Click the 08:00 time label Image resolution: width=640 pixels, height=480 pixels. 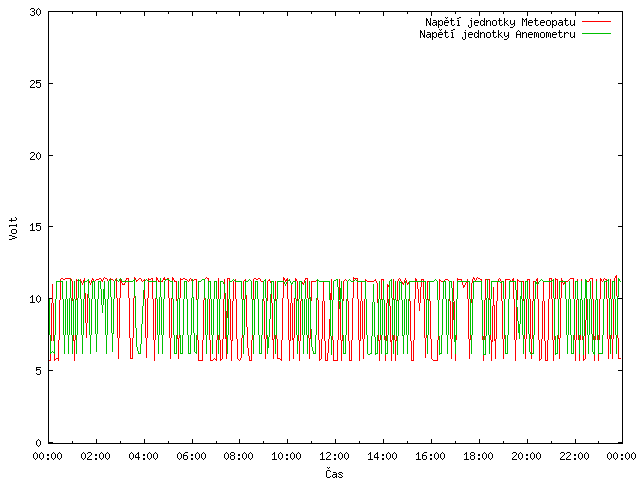238,456
